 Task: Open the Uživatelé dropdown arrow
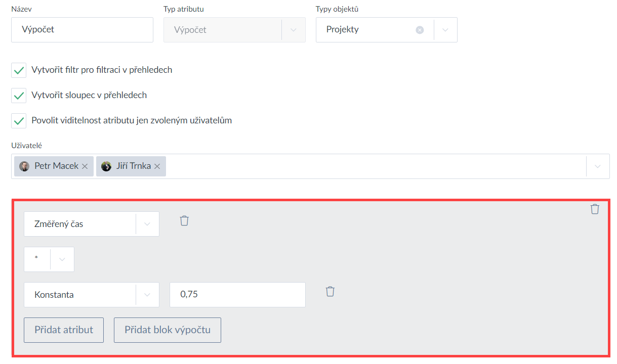598,166
